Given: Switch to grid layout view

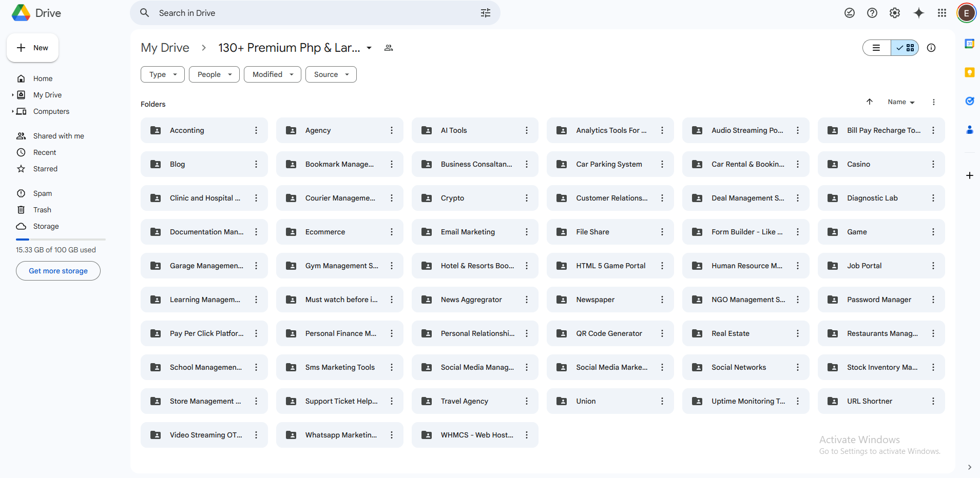Looking at the screenshot, I should point(905,48).
